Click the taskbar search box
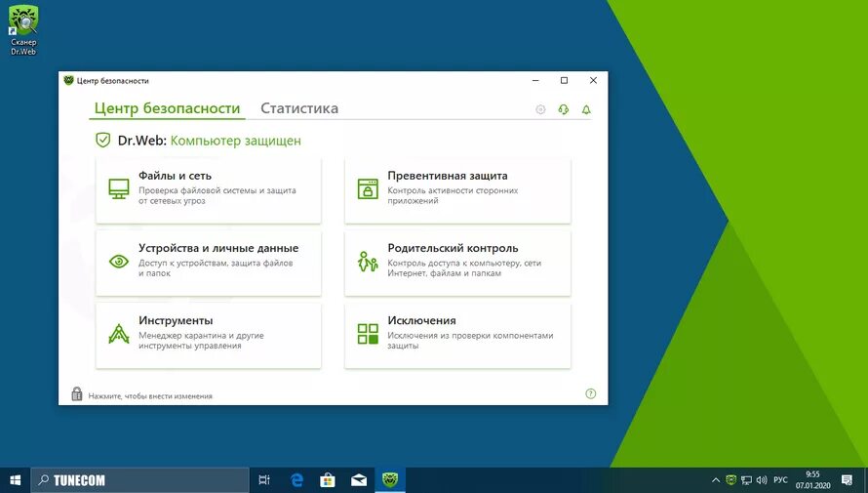 click(140, 479)
